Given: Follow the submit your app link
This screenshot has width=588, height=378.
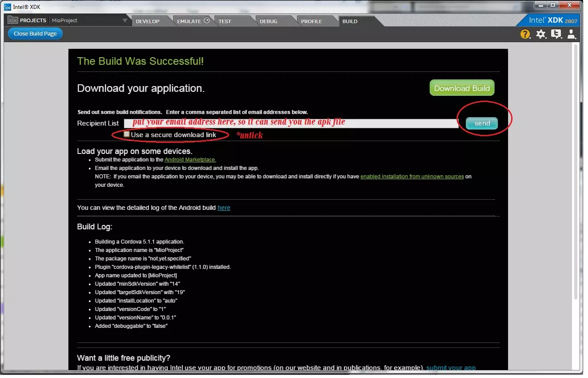Looking at the screenshot, I should [451, 368].
